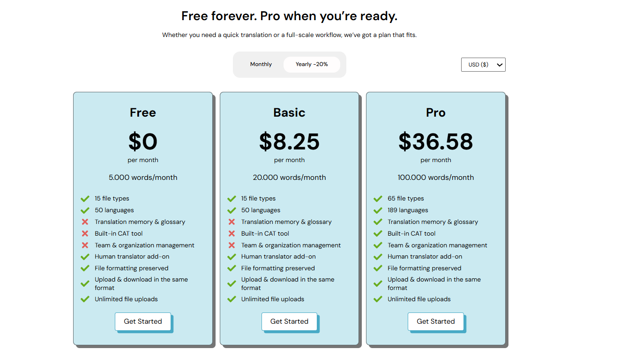Click Get Started under the Basic plan

pos(289,321)
